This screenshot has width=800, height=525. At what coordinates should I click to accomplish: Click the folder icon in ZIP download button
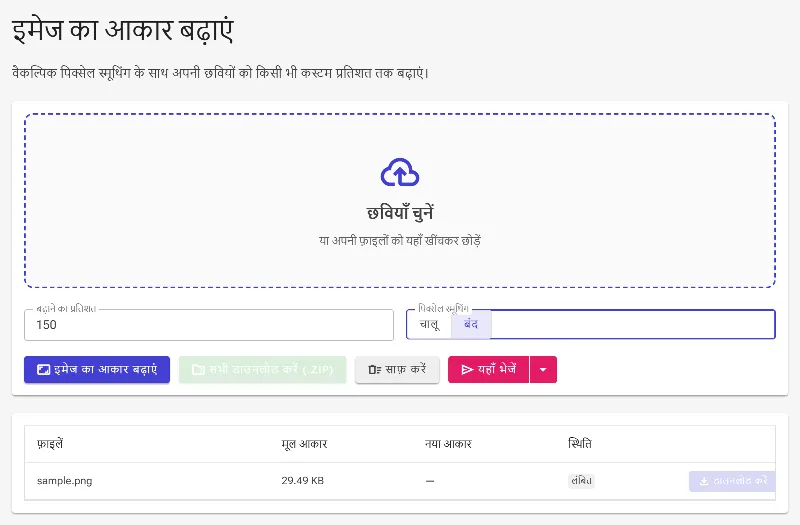(198, 369)
